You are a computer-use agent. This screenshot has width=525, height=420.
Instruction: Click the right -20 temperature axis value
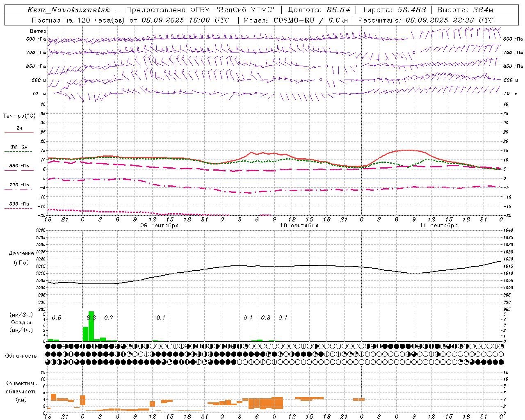507,216
